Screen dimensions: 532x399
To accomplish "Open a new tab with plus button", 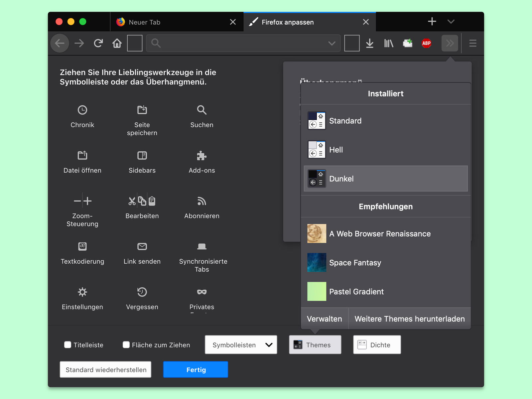I will pyautogui.click(x=432, y=22).
